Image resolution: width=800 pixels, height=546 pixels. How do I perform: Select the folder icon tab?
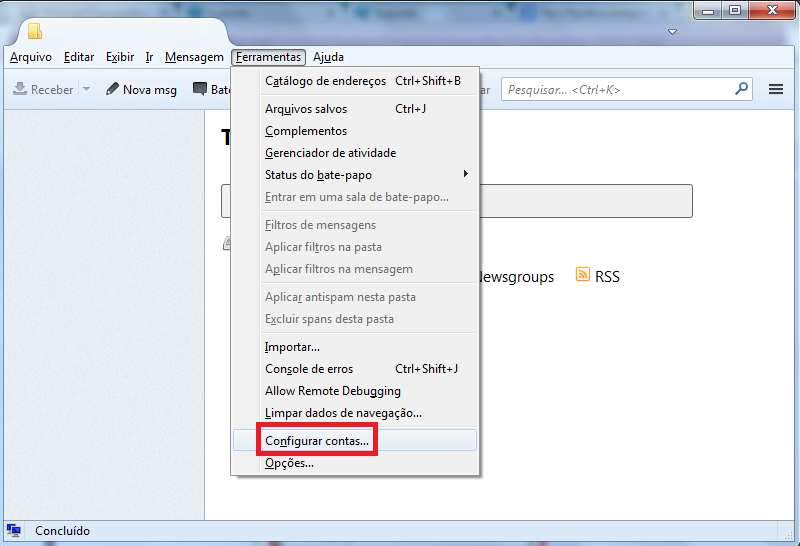click(35, 32)
